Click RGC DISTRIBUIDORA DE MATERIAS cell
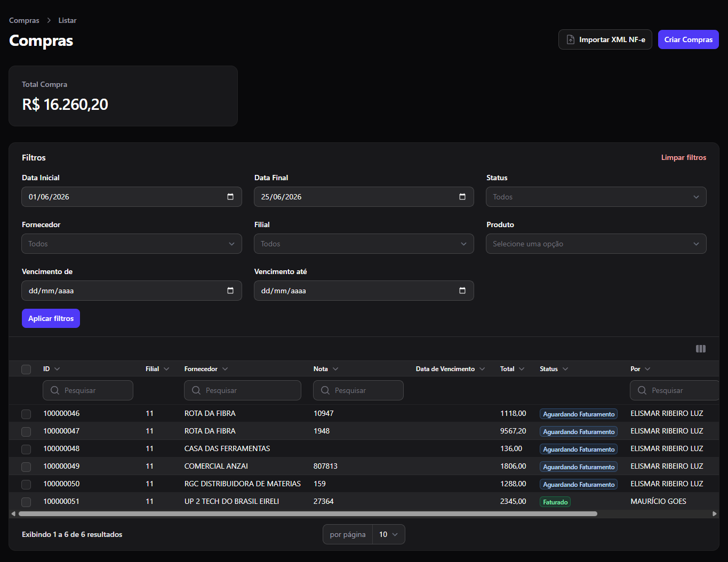This screenshot has height=562, width=728. [243, 484]
